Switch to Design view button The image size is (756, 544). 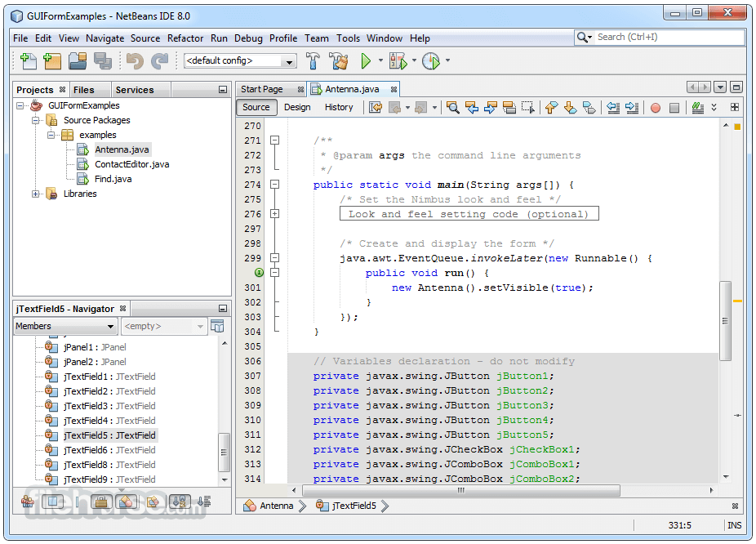(297, 107)
